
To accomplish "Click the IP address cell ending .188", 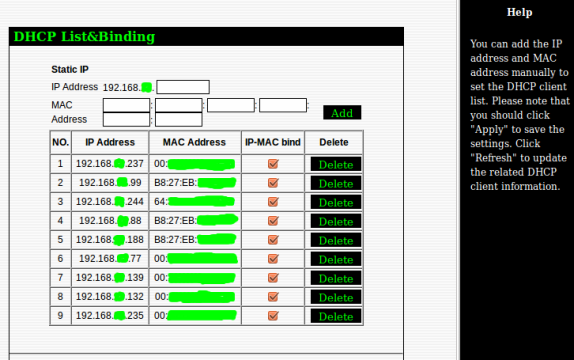I will pos(110,240).
